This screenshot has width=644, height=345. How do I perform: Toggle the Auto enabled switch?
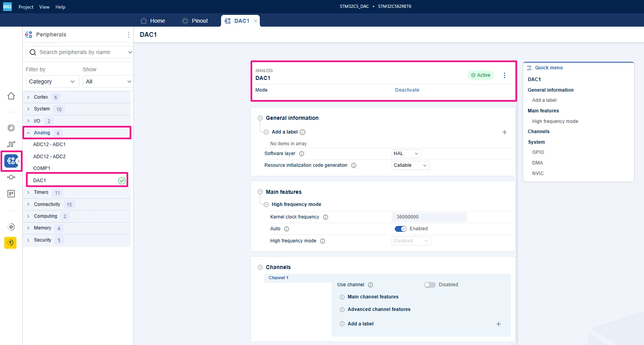pos(401,229)
